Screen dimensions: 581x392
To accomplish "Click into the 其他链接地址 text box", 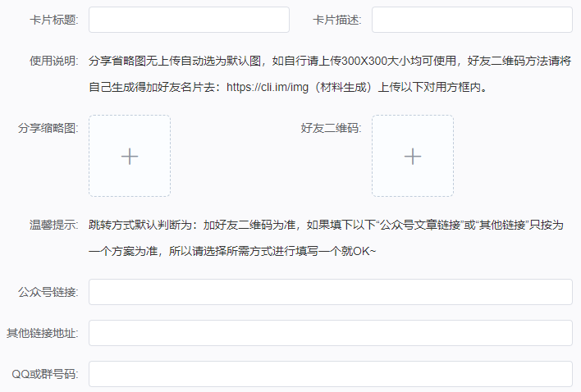I will click(x=330, y=333).
